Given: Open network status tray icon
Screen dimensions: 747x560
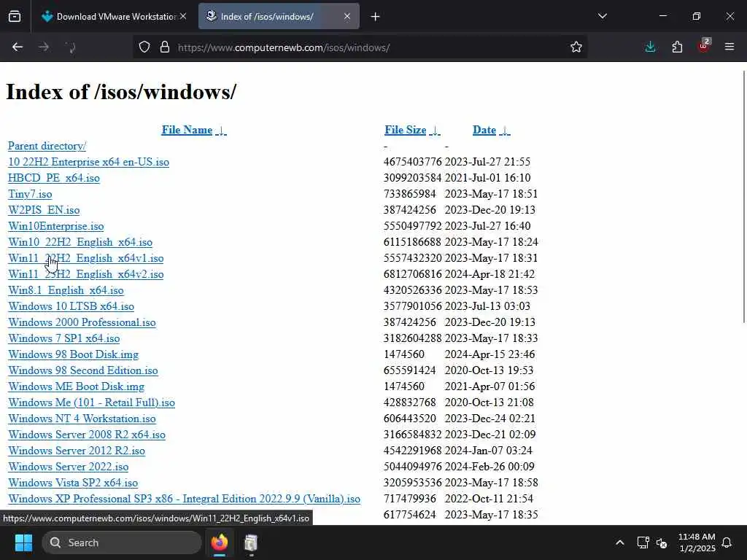Looking at the screenshot, I should tap(643, 542).
